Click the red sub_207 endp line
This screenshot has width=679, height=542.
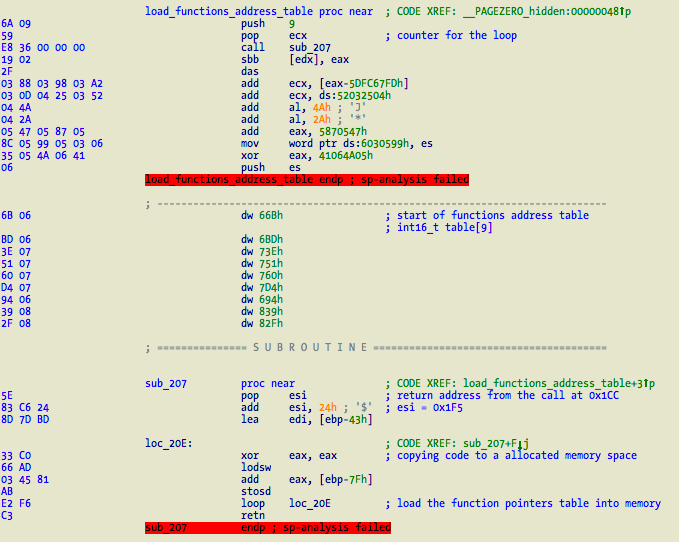267,527
